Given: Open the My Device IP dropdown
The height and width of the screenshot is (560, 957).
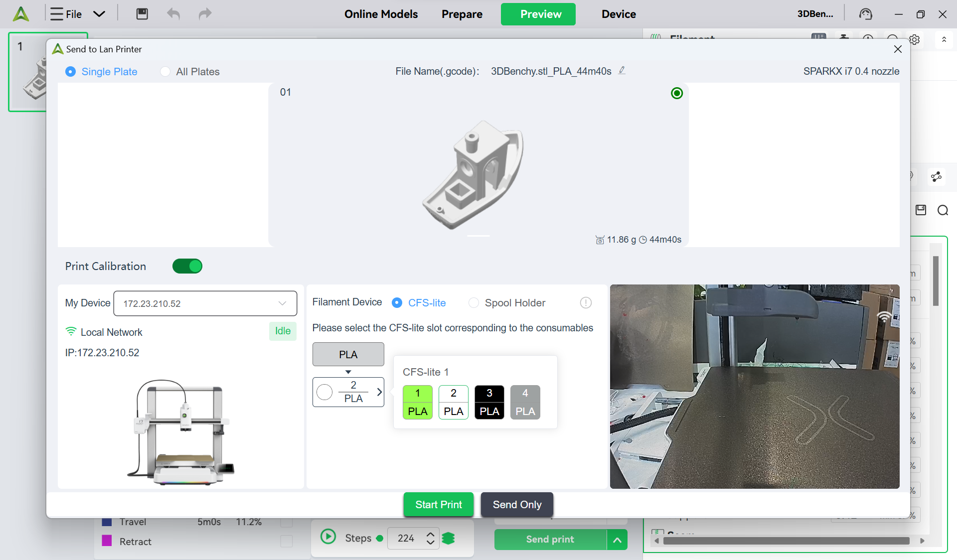Looking at the screenshot, I should 205,303.
